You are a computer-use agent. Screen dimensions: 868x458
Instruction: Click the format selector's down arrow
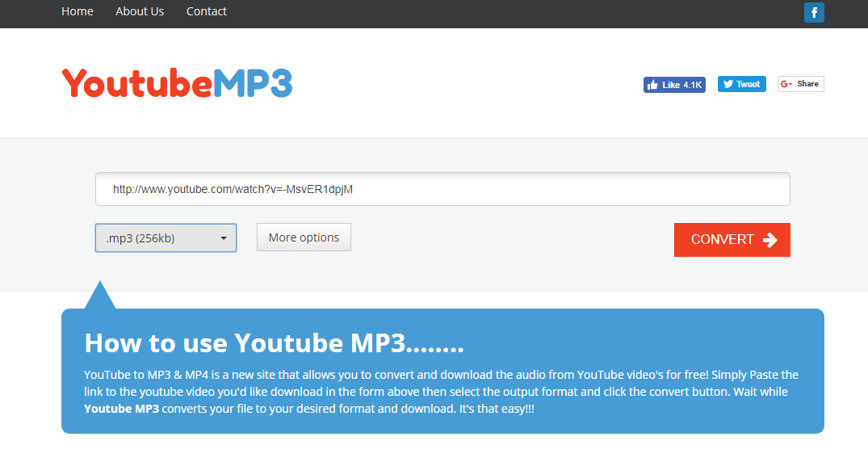point(224,238)
